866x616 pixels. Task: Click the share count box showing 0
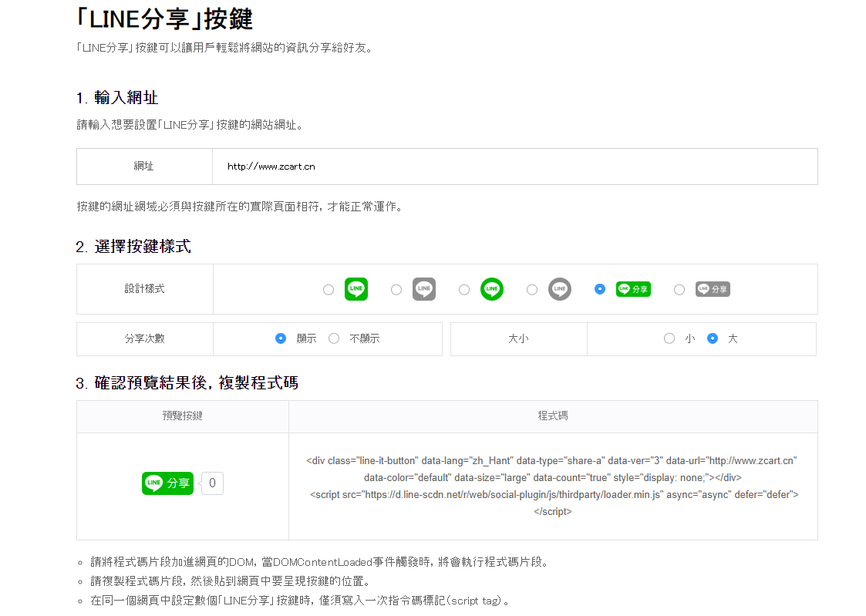[211, 483]
